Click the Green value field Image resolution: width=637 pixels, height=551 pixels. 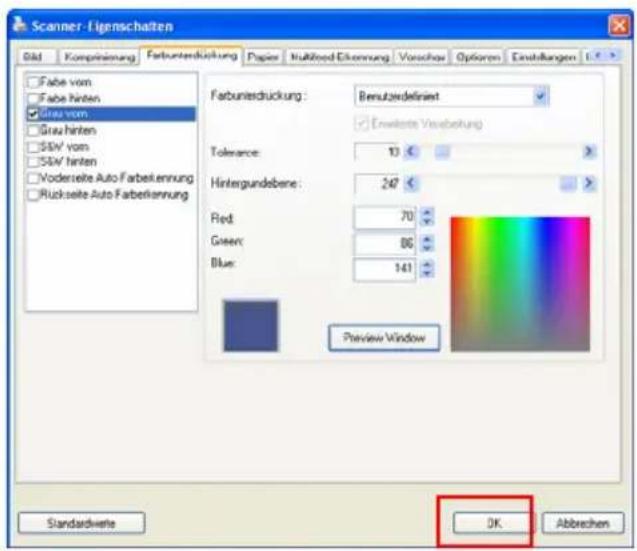pos(385,243)
